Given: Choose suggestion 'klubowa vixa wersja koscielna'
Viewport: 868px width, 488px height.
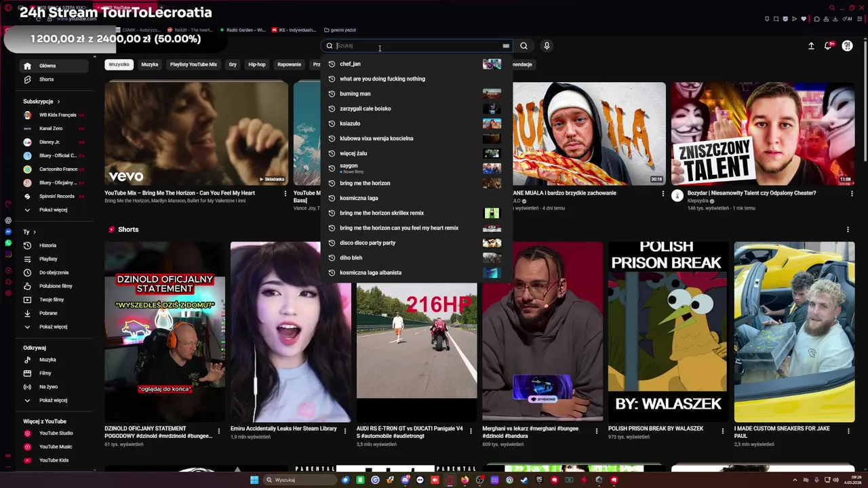Looking at the screenshot, I should point(416,138).
